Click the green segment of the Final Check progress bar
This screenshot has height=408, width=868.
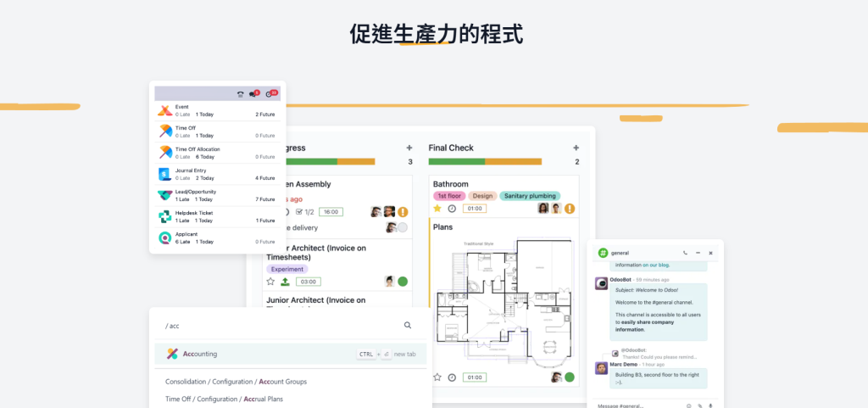pyautogui.click(x=457, y=162)
